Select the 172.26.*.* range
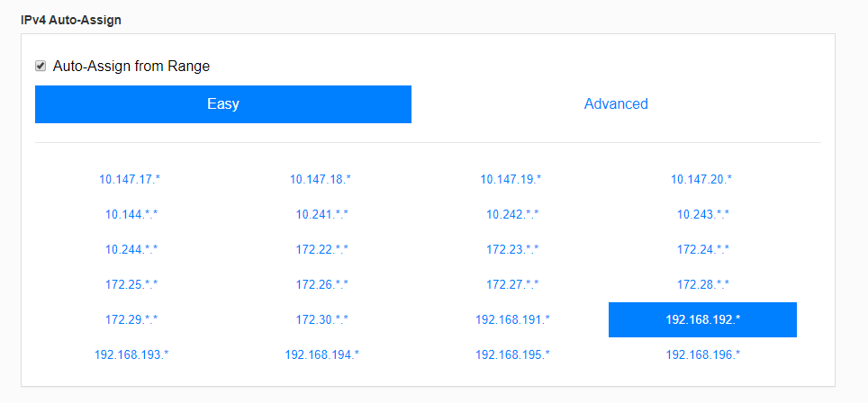 tap(322, 284)
